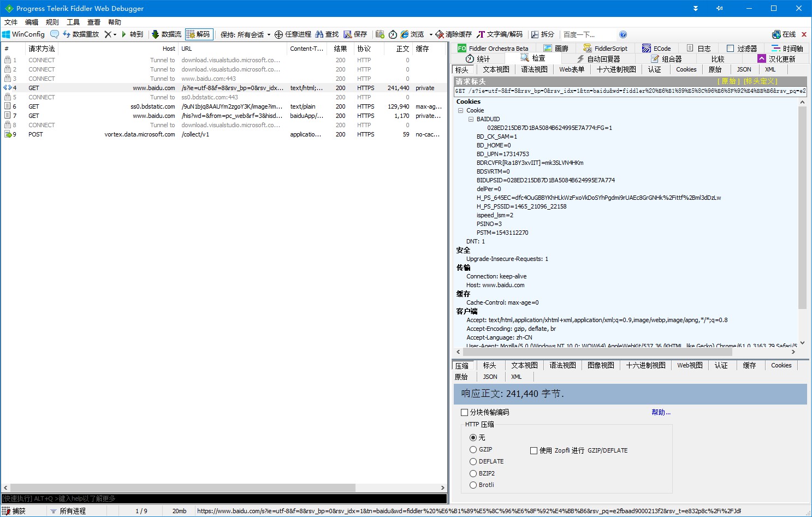The width and height of the screenshot is (812, 517).
Task: Switch to Fiddler Orchestra Beta tab
Action: click(493, 49)
